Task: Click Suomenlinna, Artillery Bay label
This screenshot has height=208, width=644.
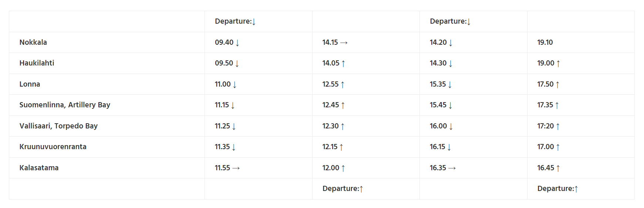Action: (65, 105)
